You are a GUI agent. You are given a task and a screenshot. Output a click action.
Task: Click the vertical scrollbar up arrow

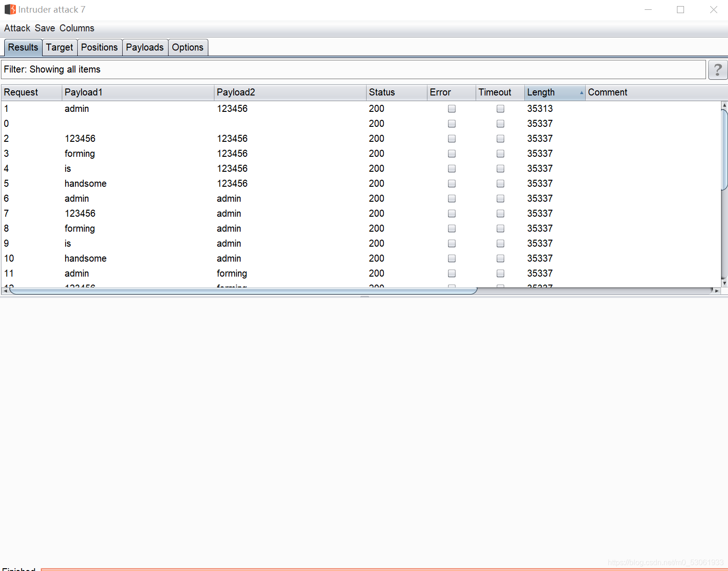click(724, 105)
